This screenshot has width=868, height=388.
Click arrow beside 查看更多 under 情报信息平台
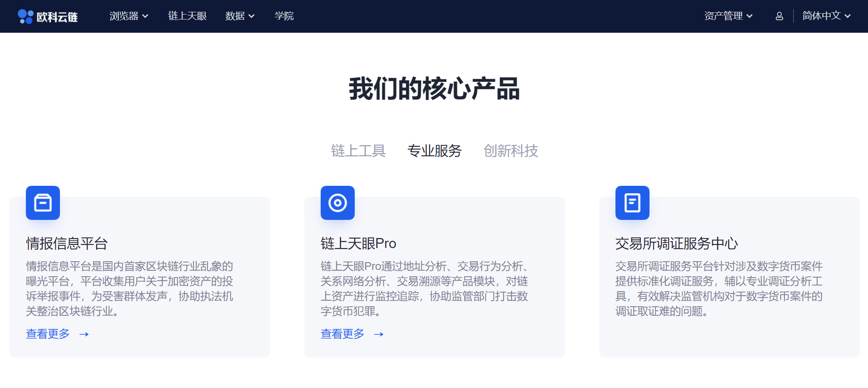pyautogui.click(x=84, y=334)
